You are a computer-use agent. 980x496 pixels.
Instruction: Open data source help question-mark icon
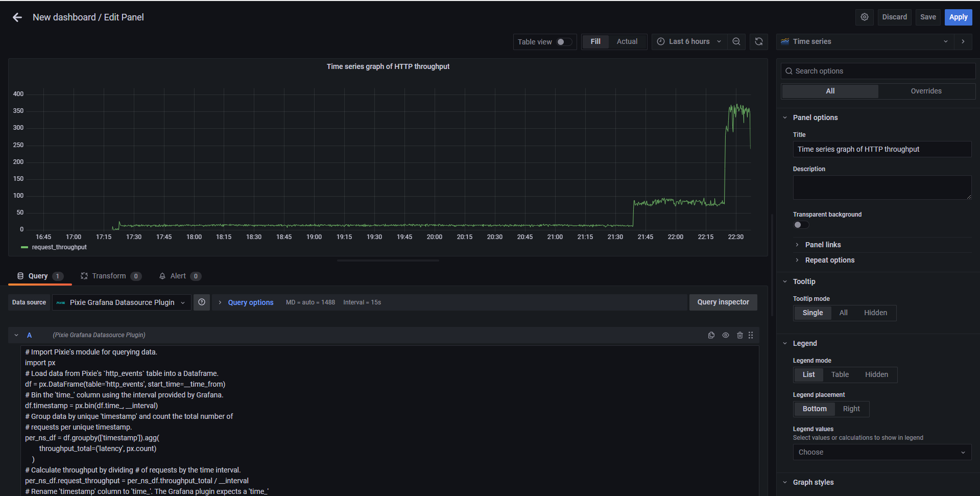[x=202, y=302]
